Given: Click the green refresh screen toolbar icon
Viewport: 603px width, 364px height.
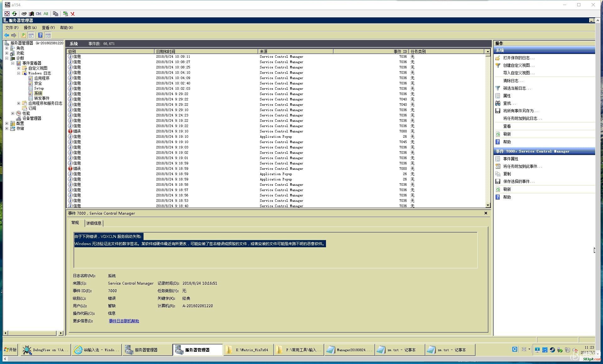Looking at the screenshot, I should 14,13.
